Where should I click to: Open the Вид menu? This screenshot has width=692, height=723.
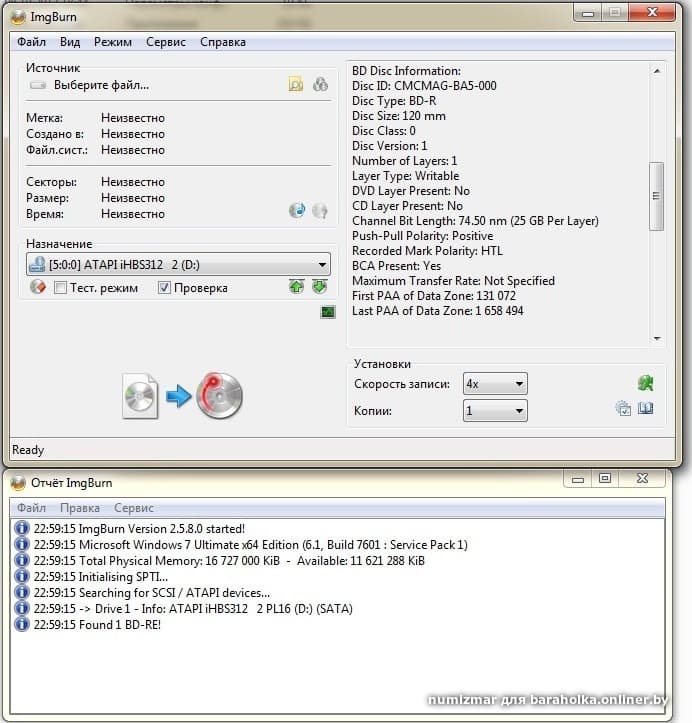70,42
